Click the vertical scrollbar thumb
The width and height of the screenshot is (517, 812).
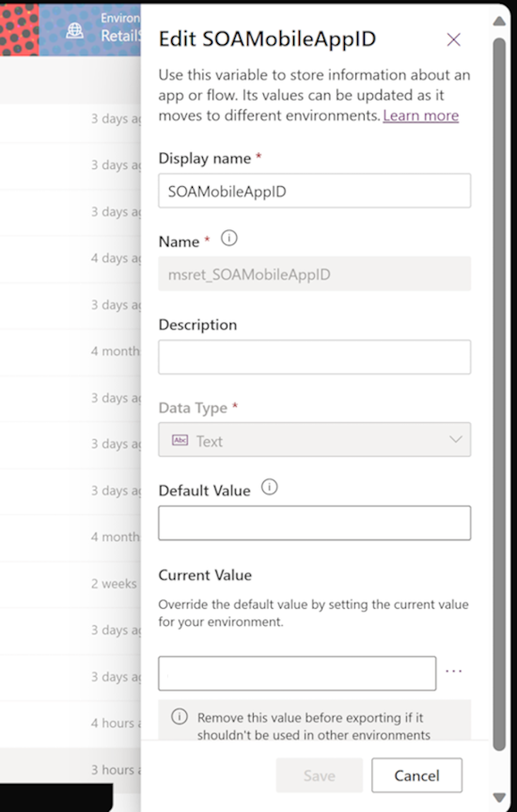[499, 394]
